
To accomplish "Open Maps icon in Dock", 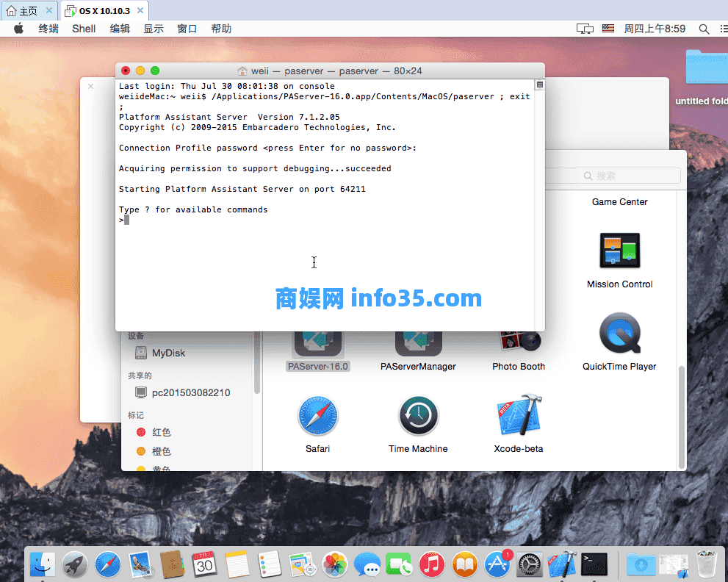I will pyautogui.click(x=302, y=564).
